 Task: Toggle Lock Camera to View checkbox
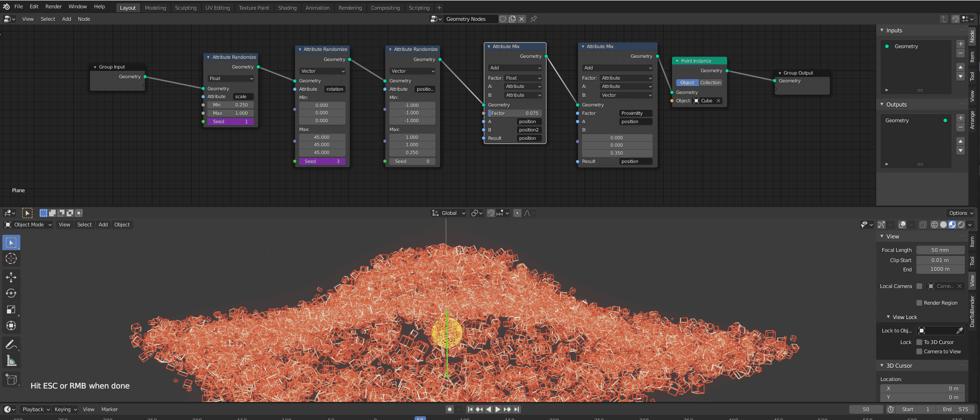tap(919, 351)
